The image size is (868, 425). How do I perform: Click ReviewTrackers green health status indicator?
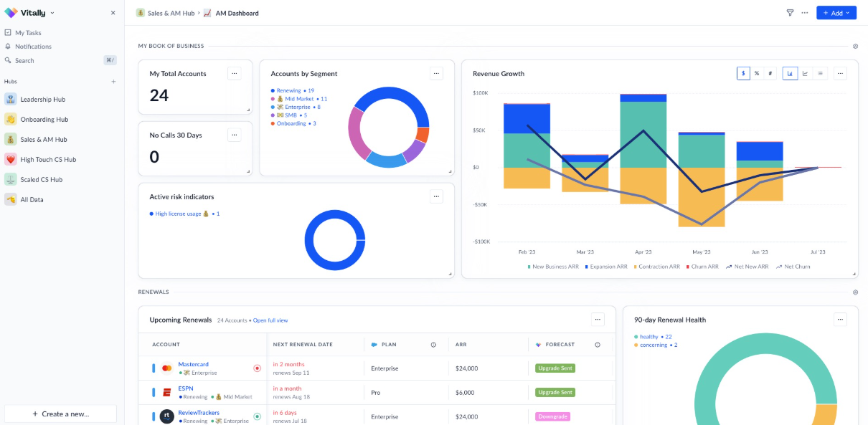click(x=257, y=416)
